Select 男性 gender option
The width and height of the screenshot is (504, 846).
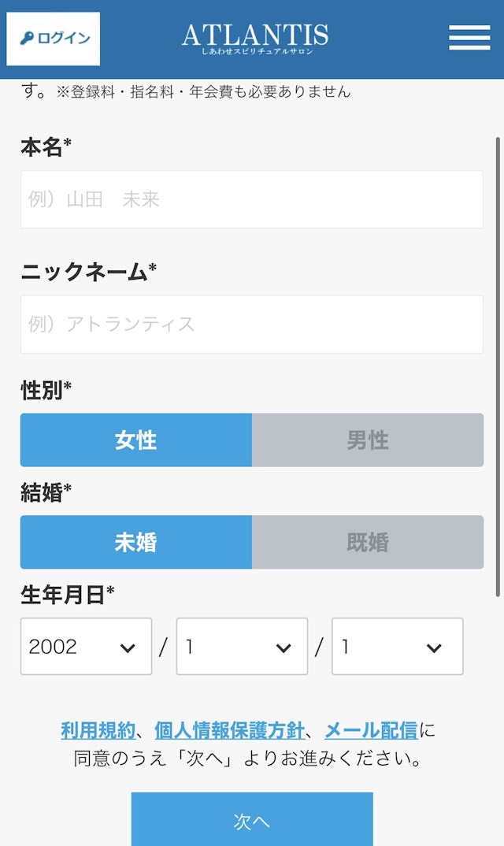click(x=368, y=440)
